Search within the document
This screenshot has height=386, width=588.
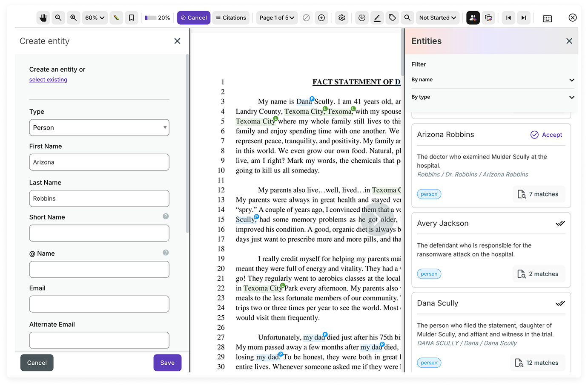coord(407,17)
